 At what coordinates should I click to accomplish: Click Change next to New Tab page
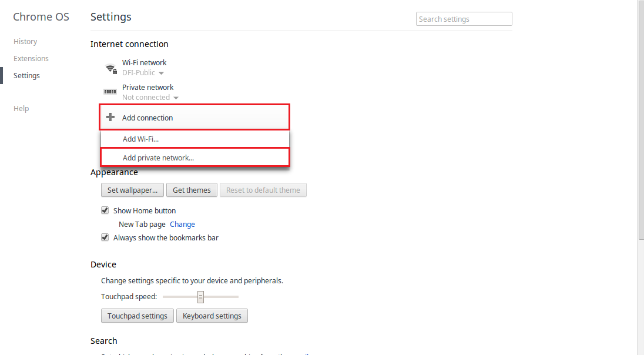point(182,224)
